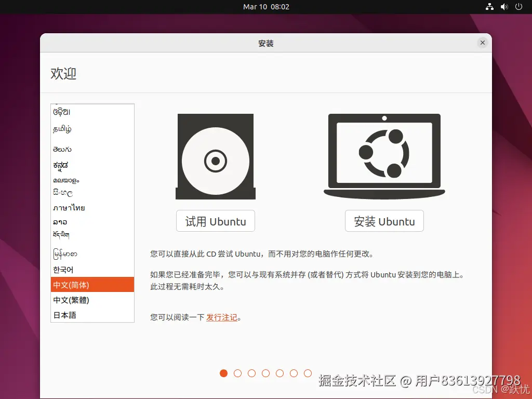Image resolution: width=532 pixels, height=399 pixels.
Task: Click the 试用 Ubuntu button
Action: point(216,221)
